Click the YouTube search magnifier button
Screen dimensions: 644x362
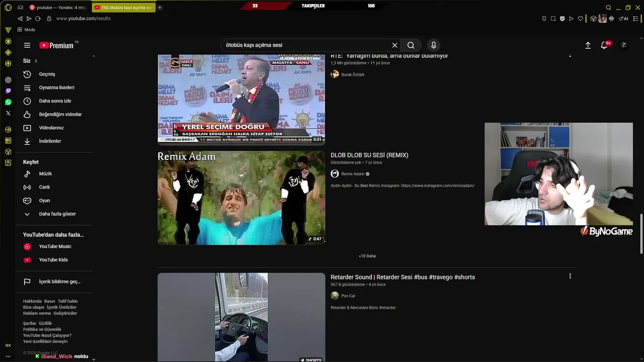[x=411, y=45]
